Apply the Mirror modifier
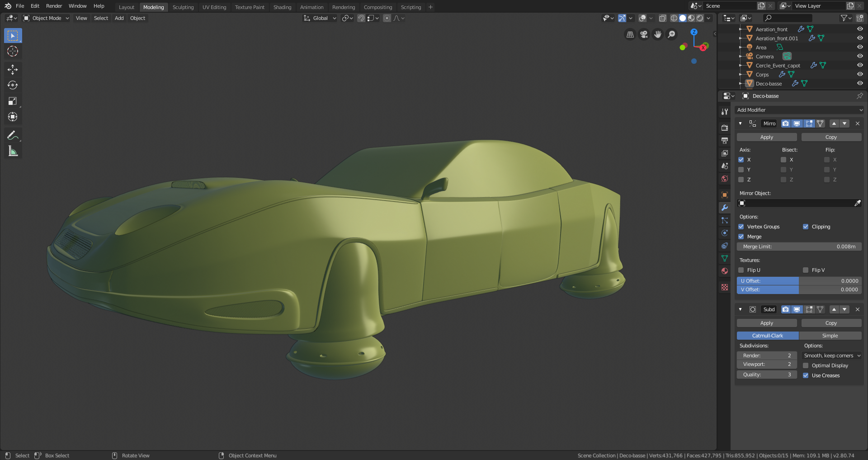This screenshot has height=460, width=868. coord(767,137)
